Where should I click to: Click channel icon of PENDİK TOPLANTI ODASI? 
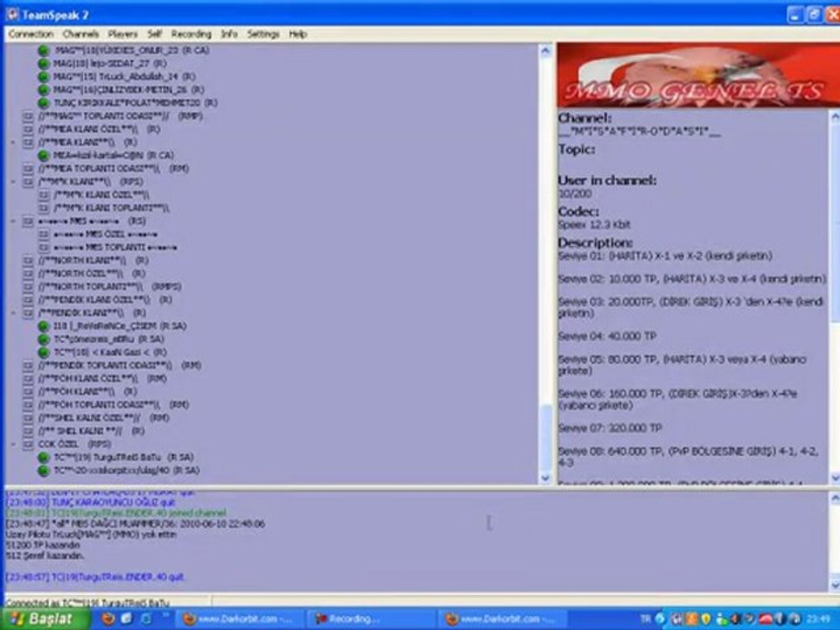coord(28,366)
